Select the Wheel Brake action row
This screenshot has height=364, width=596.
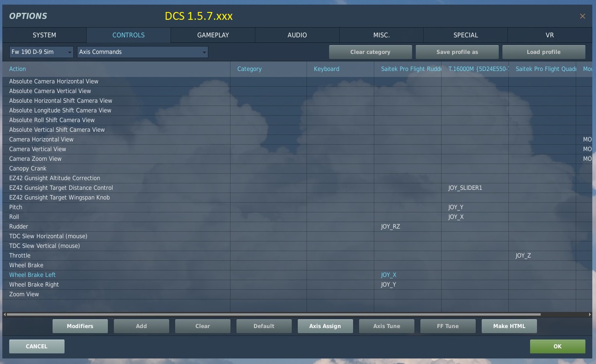pos(297,265)
